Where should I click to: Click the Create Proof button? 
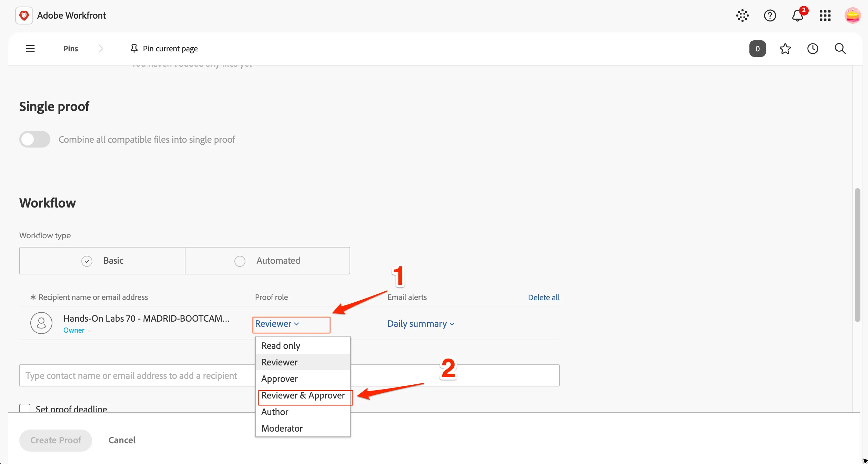coord(55,440)
